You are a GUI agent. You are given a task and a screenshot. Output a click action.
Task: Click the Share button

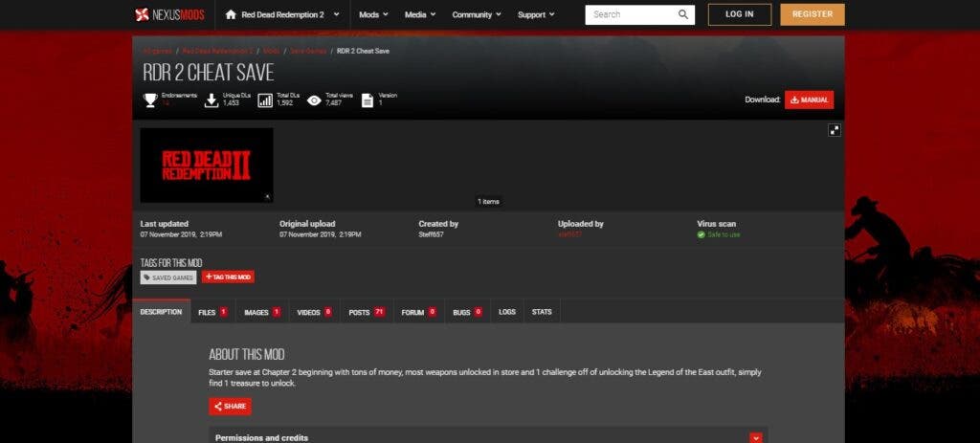click(230, 406)
